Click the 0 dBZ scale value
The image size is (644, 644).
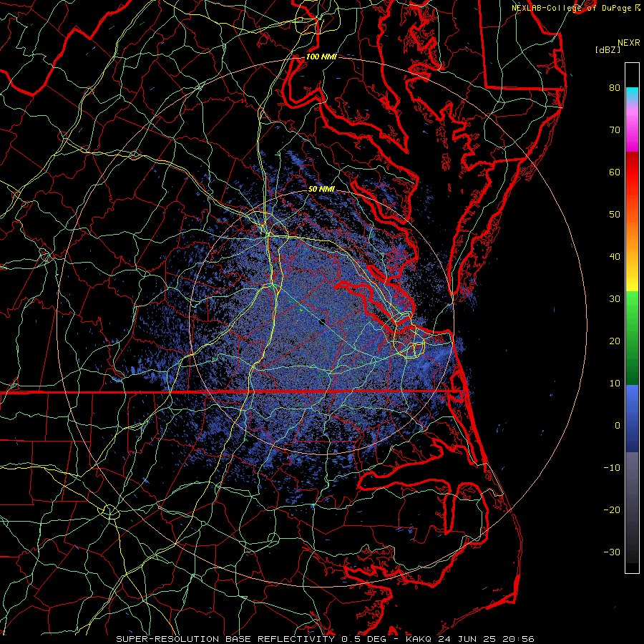pyautogui.click(x=618, y=426)
